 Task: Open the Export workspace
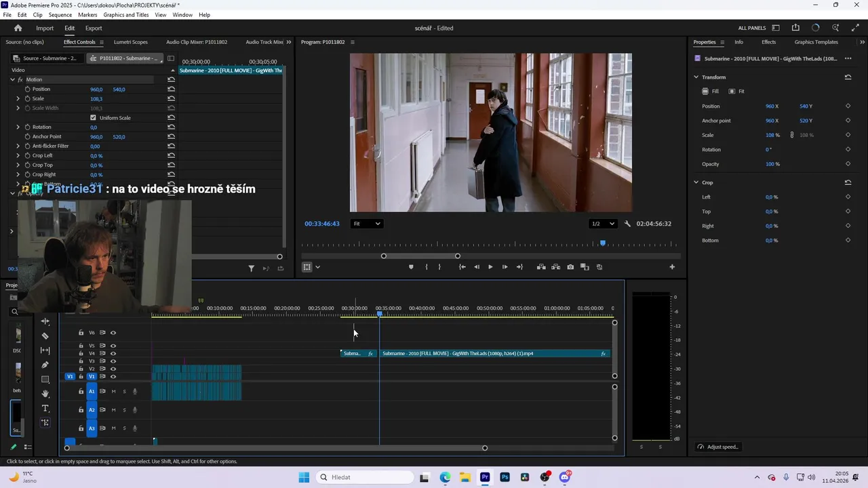click(94, 28)
